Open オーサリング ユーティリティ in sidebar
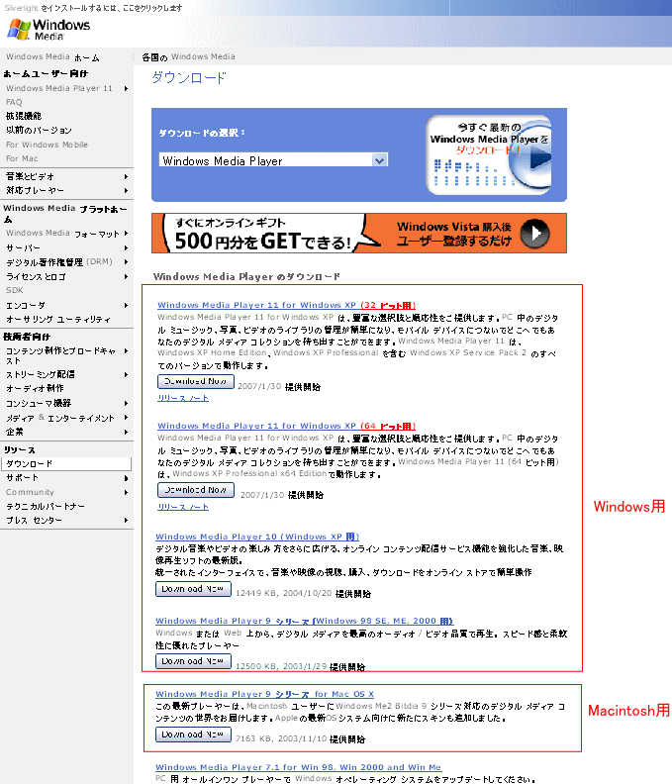672x784 pixels. 58,320
